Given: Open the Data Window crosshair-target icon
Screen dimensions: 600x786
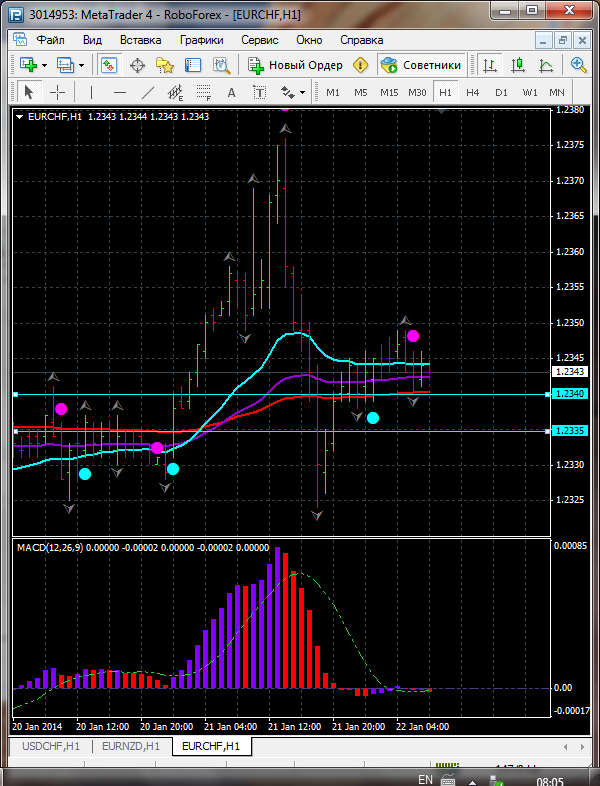Looking at the screenshot, I should [137, 65].
